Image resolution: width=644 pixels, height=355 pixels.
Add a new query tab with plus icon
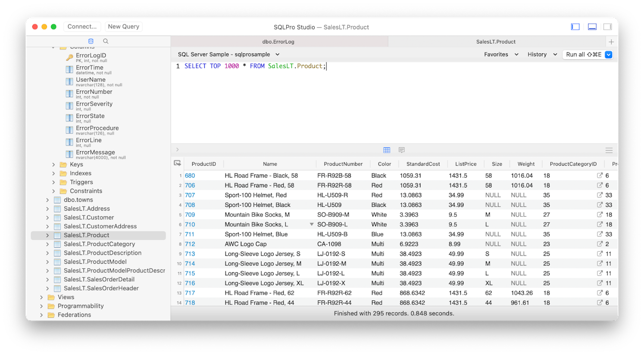611,42
